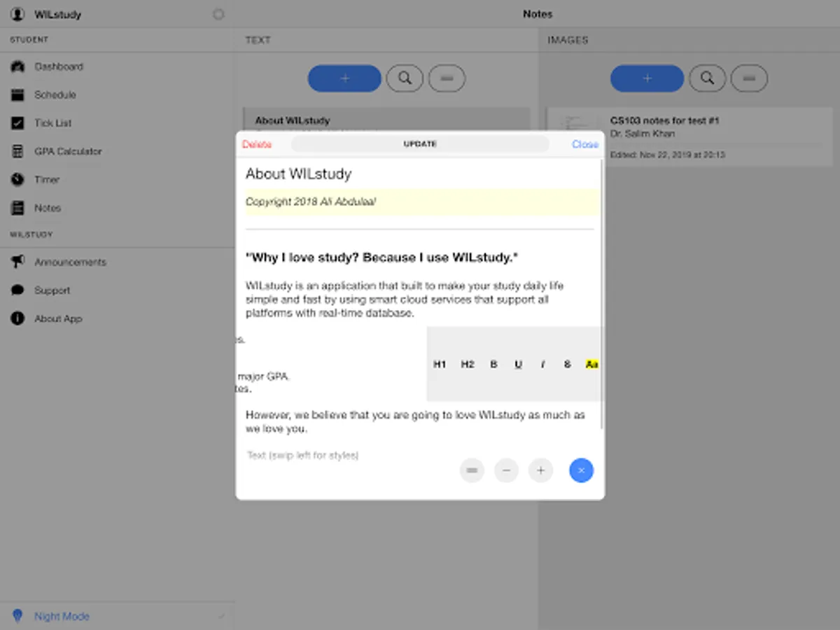Image resolution: width=840 pixels, height=630 pixels.
Task: Open the Dashboard from the sidebar
Action: click(x=59, y=66)
